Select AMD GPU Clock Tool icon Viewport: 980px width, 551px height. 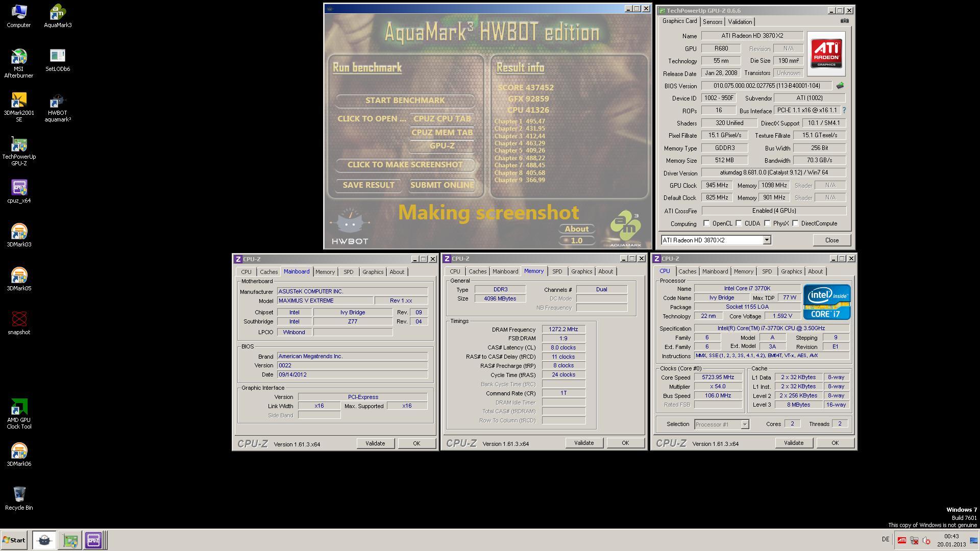click(x=19, y=414)
